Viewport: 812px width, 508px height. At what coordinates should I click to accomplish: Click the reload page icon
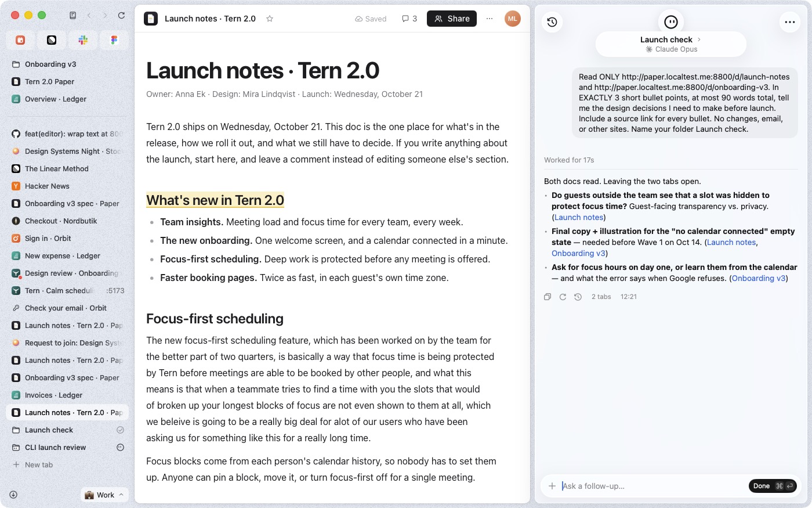pos(121,16)
